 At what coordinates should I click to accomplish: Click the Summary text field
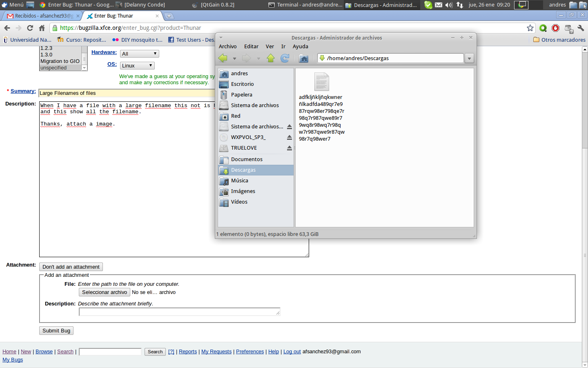[x=127, y=93]
